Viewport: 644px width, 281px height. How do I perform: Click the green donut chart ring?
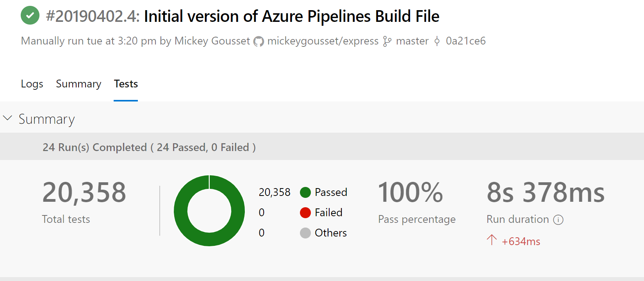pos(180,211)
